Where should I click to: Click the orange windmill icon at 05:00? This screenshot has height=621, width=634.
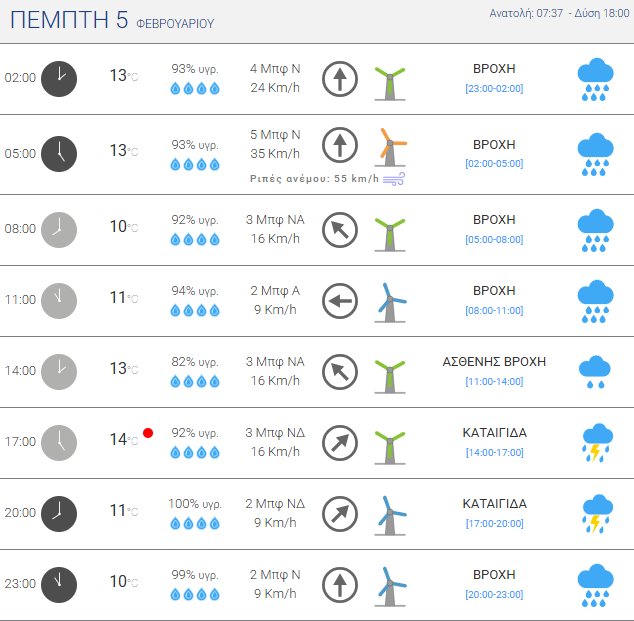pyautogui.click(x=390, y=147)
